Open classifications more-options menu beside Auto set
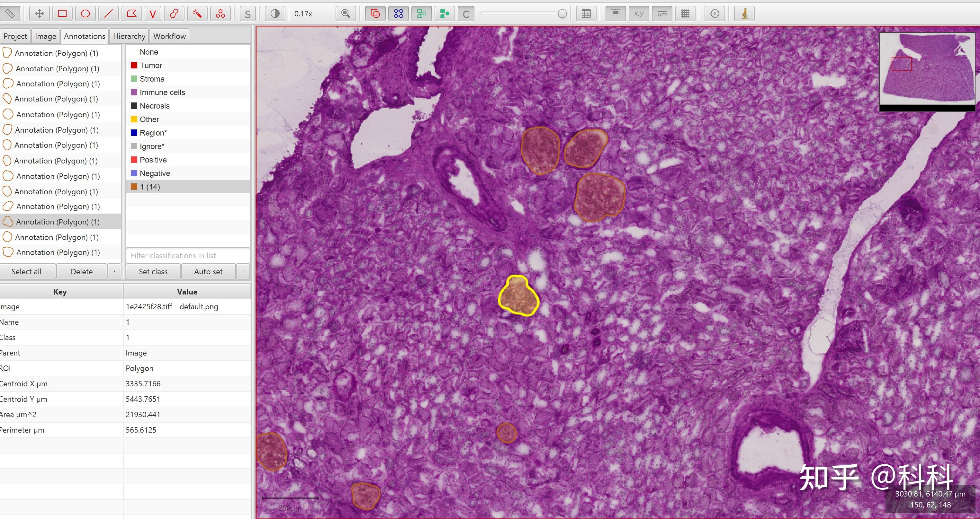Image resolution: width=980 pixels, height=519 pixels. [x=243, y=271]
